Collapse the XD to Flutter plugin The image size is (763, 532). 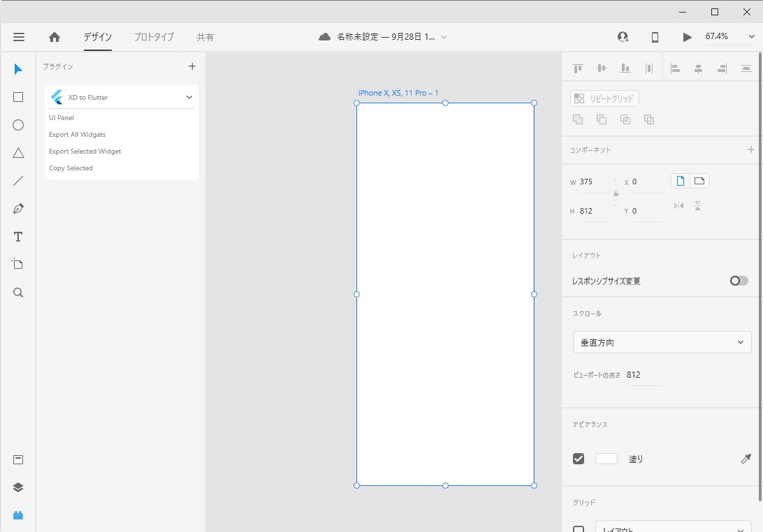(189, 97)
